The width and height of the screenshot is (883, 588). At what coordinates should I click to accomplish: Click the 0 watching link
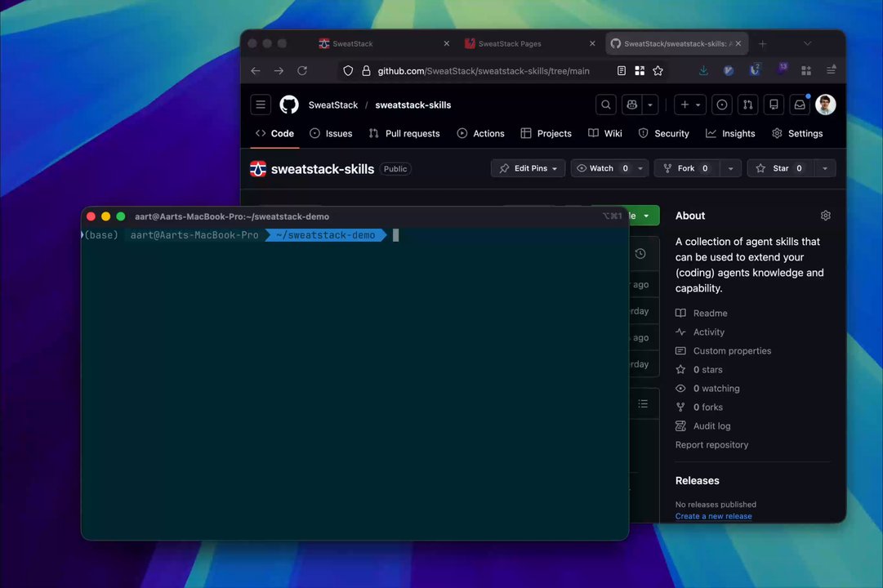click(x=716, y=389)
